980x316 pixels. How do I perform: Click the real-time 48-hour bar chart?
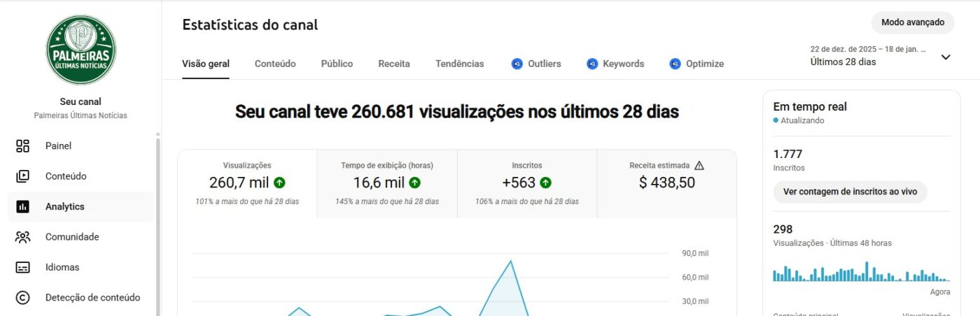pyautogui.click(x=862, y=271)
